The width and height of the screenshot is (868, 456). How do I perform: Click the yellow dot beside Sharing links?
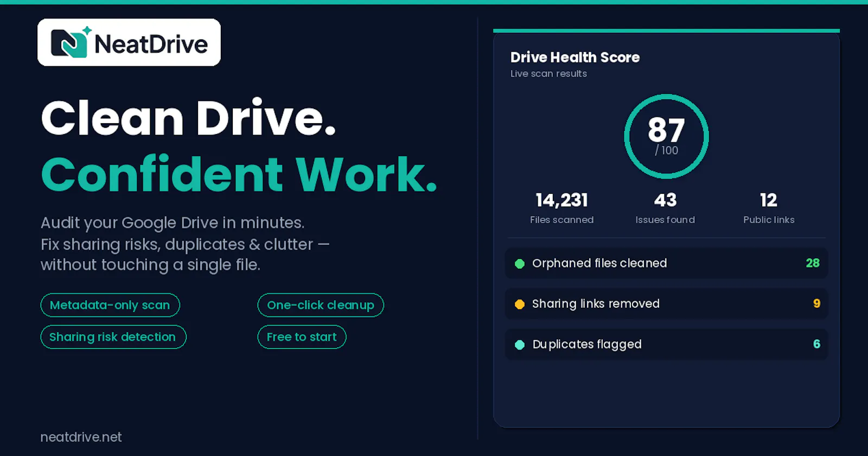(x=520, y=305)
